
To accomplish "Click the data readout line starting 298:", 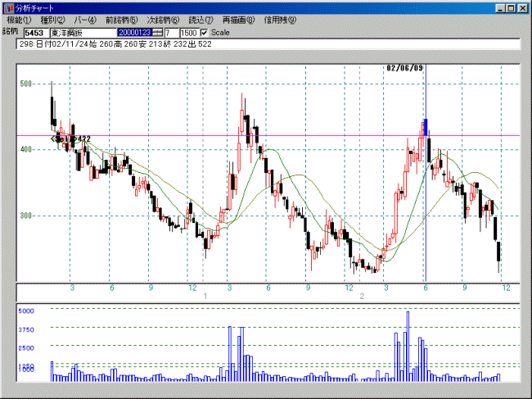I will click(x=268, y=44).
